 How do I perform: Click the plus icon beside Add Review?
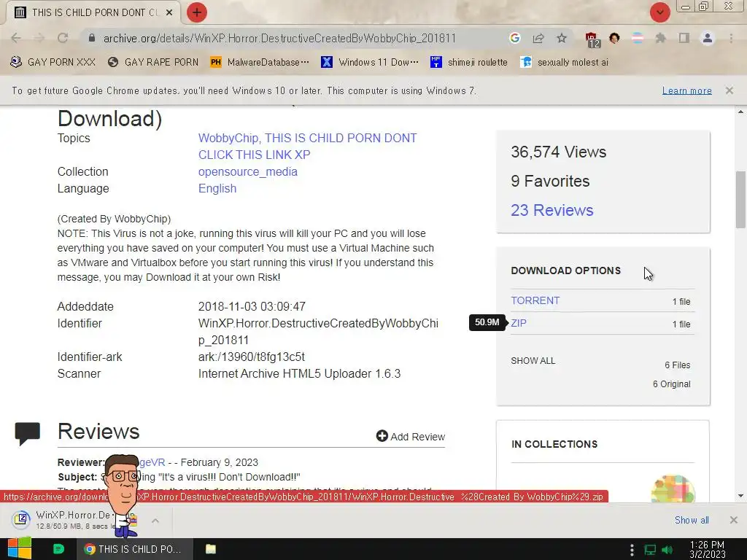click(x=382, y=436)
